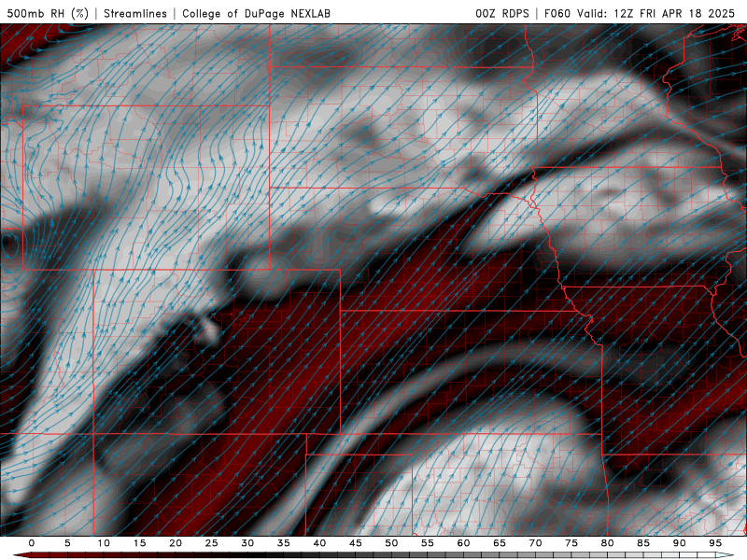The height and width of the screenshot is (560, 747).
Task: Select the 'Streamlines' label in header
Action: (x=135, y=13)
